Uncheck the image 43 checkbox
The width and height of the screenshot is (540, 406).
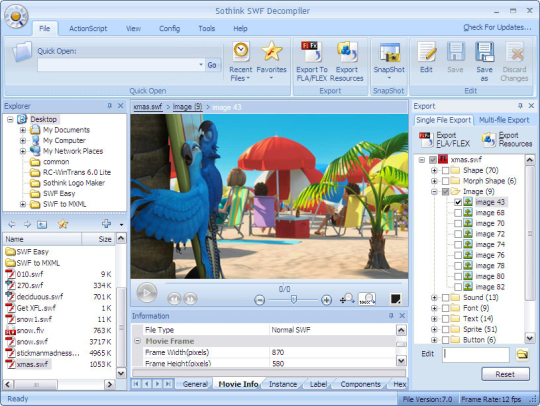[458, 202]
